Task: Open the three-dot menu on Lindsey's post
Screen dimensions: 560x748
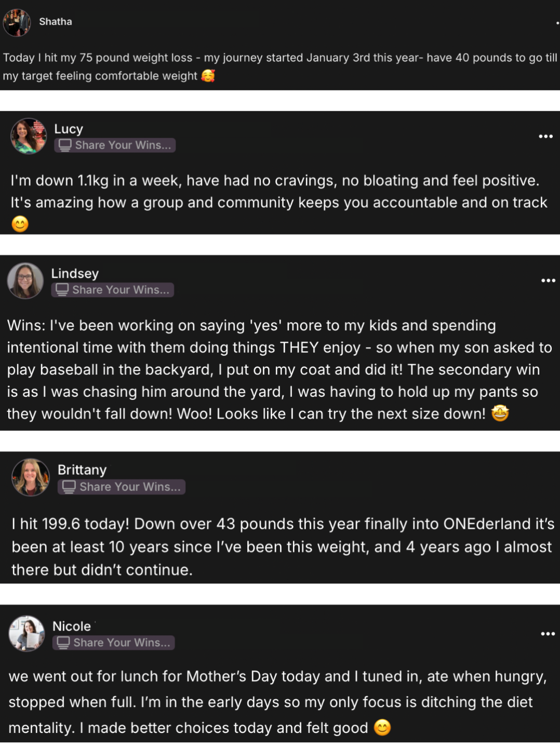Action: [548, 280]
